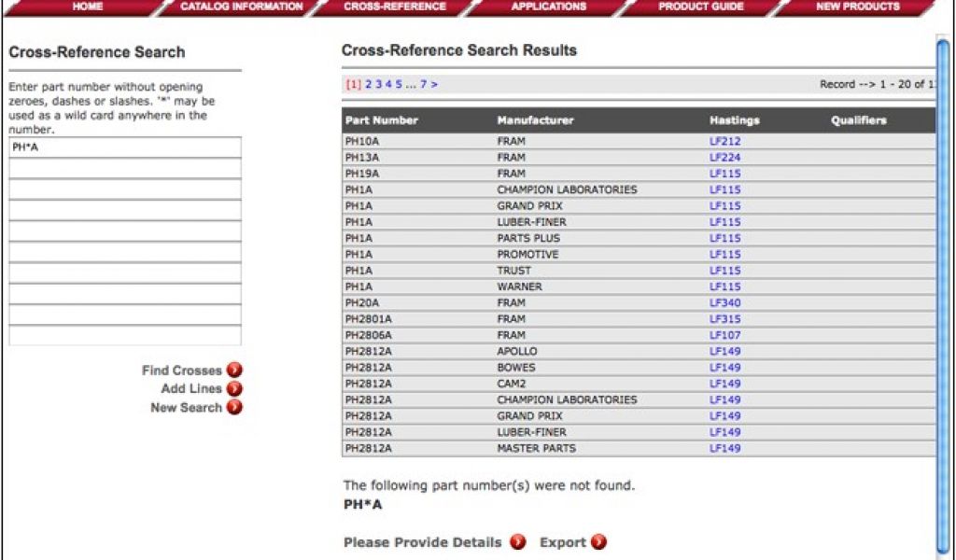This screenshot has height=560, width=956.
Task: Open LF149 link for MASTER PARTS row
Action: tap(724, 449)
